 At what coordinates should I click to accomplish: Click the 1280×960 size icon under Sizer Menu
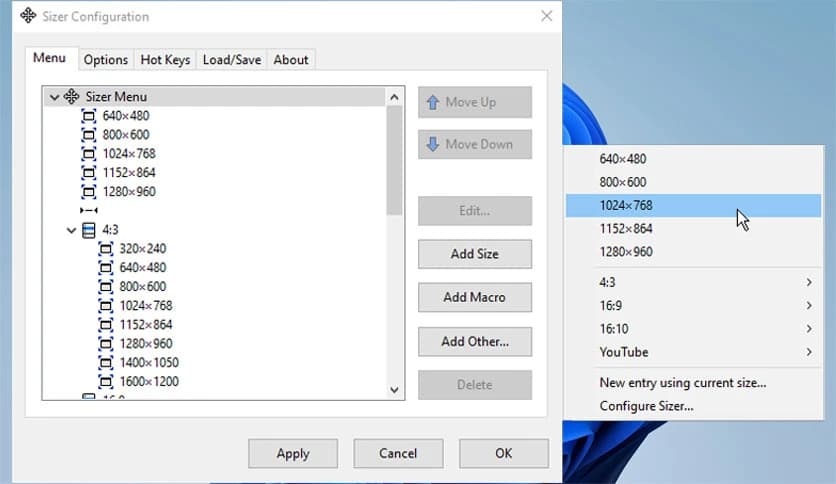[89, 191]
